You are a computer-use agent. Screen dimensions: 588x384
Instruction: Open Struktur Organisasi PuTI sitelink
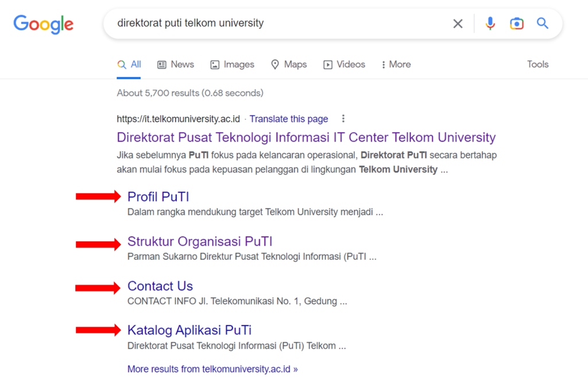[x=200, y=241]
